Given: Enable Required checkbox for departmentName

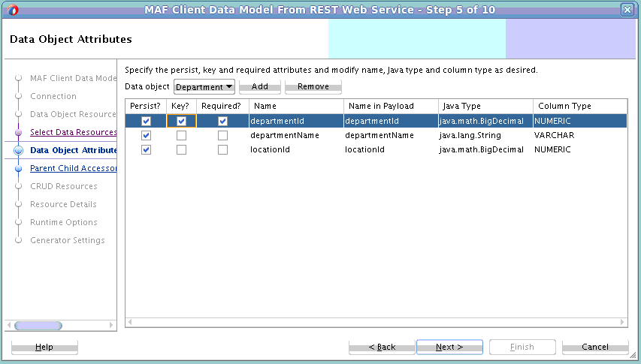Looking at the screenshot, I should [222, 136].
